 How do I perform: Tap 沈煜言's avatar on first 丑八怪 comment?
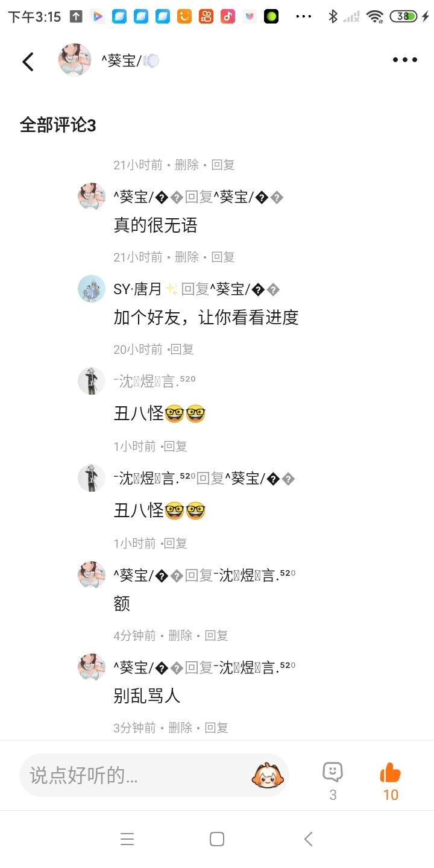(92, 381)
